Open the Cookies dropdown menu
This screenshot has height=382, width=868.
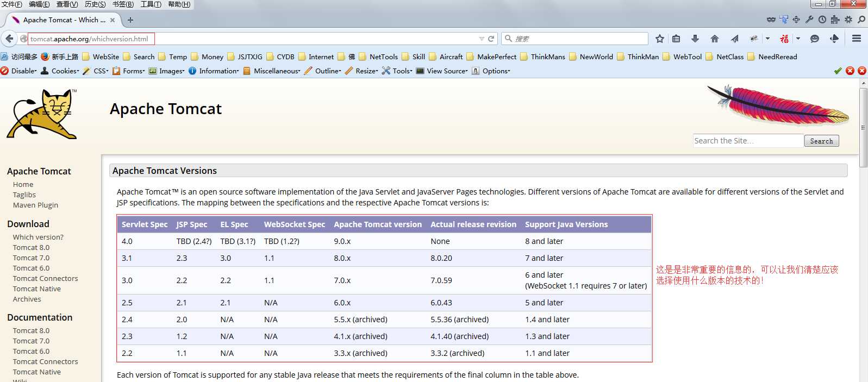coord(60,71)
